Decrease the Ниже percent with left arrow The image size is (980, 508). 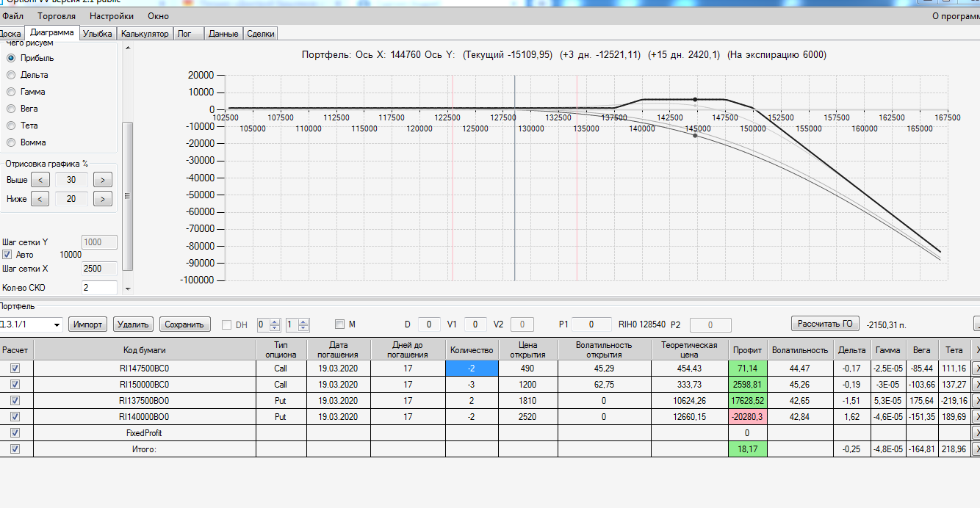pos(40,199)
